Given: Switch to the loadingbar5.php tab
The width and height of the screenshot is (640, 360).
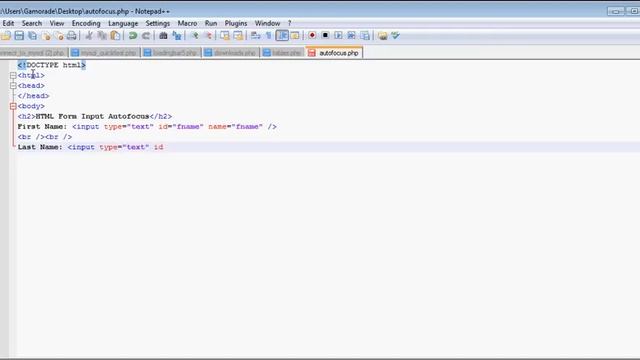Looking at the screenshot, I should (171, 53).
